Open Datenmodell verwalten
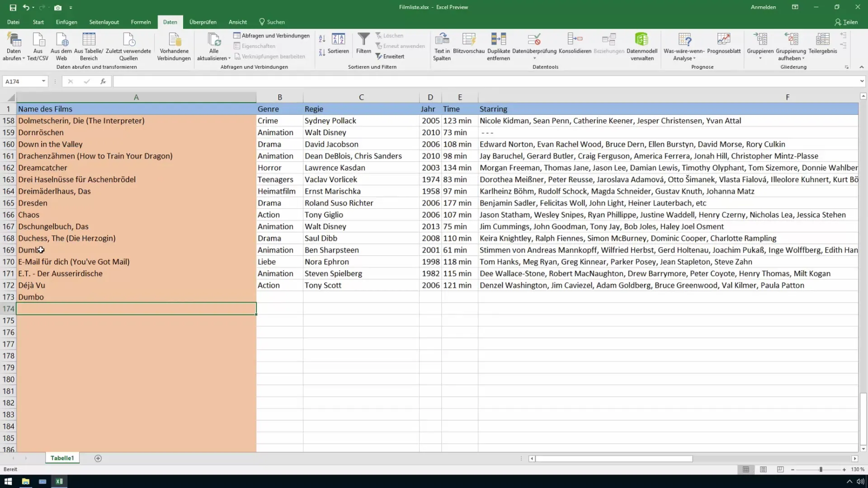This screenshot has height=488, width=868. click(x=642, y=47)
